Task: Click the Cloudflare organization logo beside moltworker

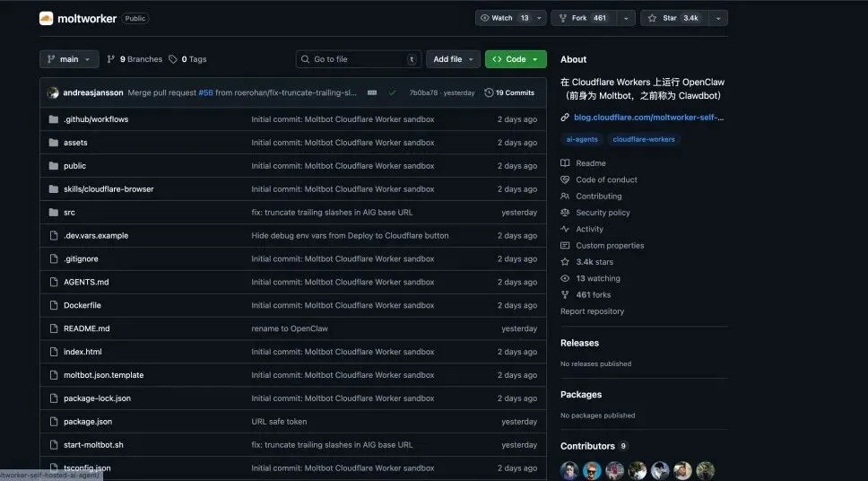Action: tap(46, 18)
